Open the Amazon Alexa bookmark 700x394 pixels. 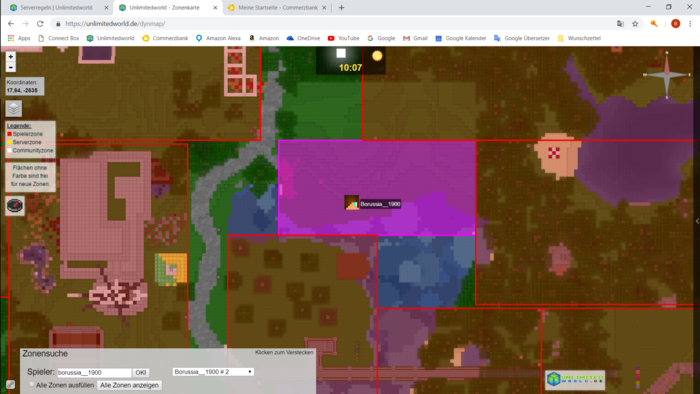pyautogui.click(x=219, y=38)
